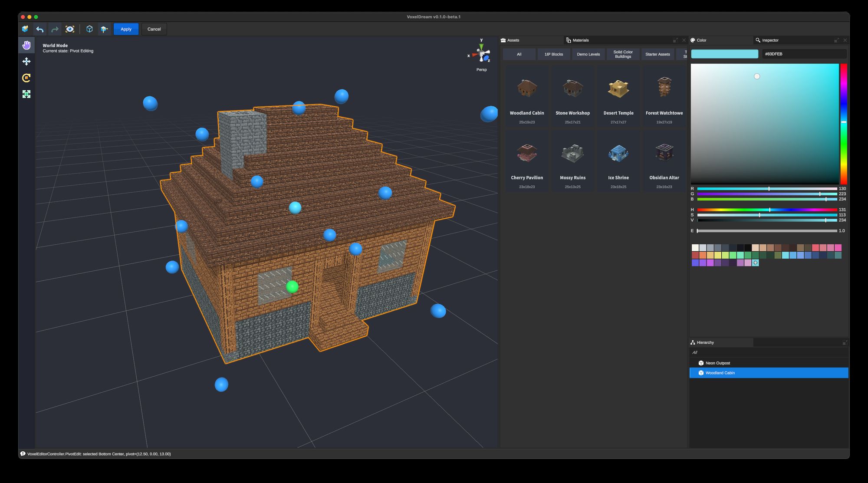
Task: Click the Hierarchy panel tab
Action: (x=721, y=343)
